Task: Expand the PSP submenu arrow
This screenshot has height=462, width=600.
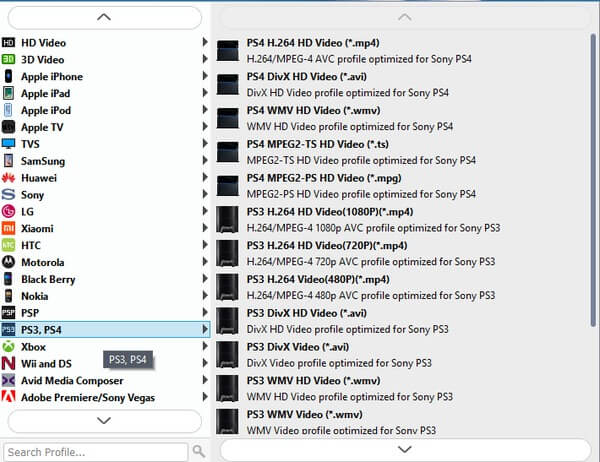Action: (205, 312)
